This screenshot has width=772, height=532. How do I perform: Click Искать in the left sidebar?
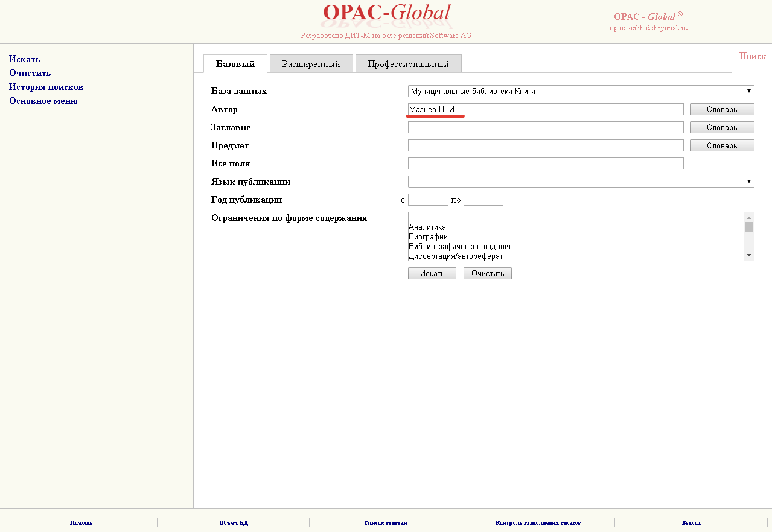pos(25,59)
